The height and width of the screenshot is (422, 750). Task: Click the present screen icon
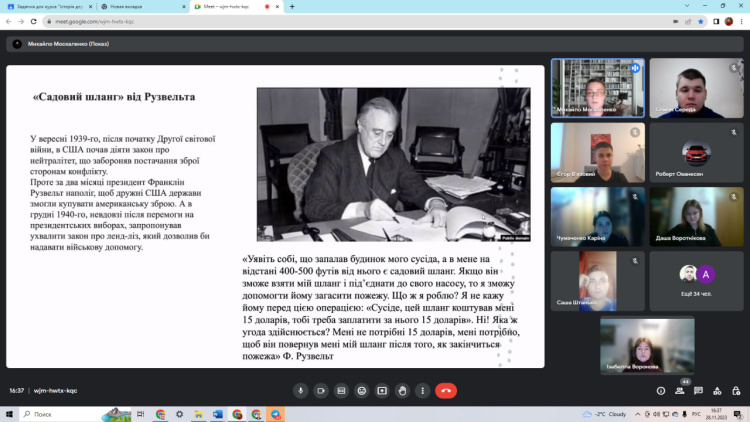pos(382,390)
